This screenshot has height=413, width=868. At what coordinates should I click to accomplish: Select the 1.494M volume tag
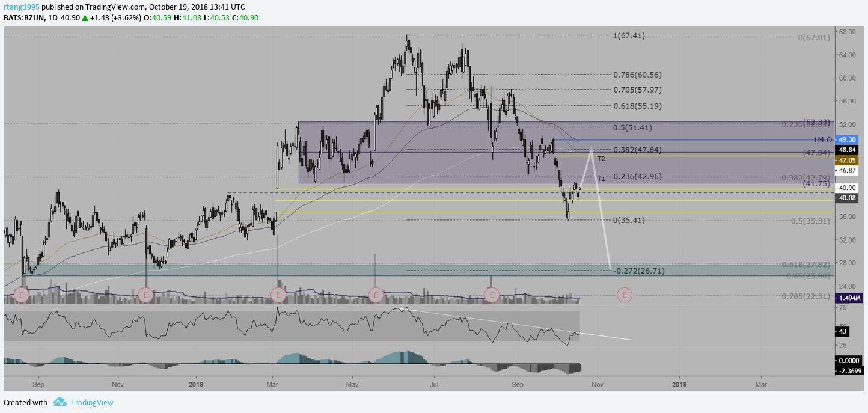tap(849, 298)
